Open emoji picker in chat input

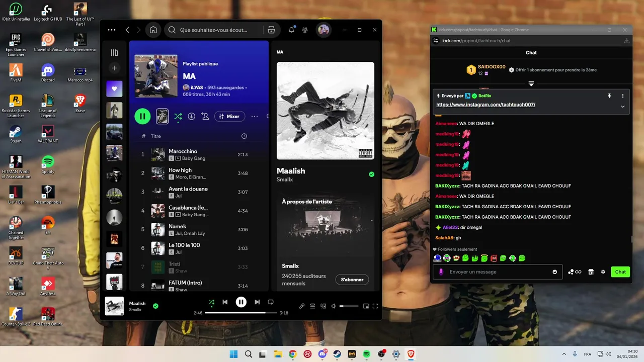point(555,272)
